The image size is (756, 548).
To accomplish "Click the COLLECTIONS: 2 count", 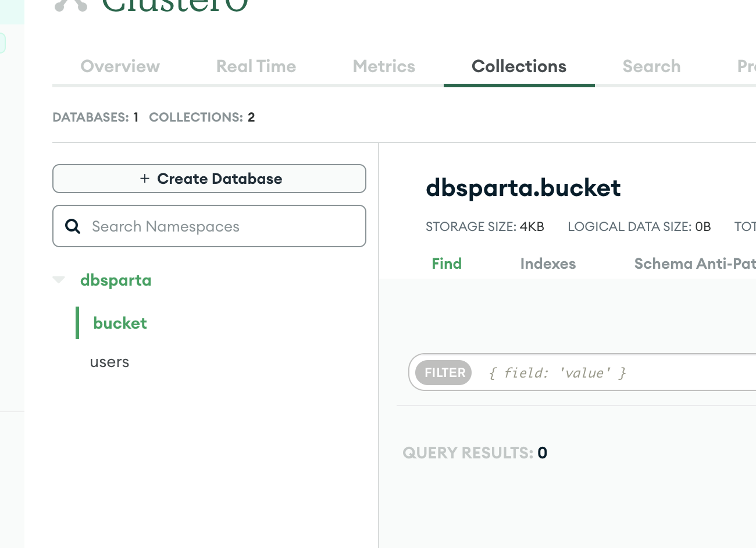I will 202,117.
